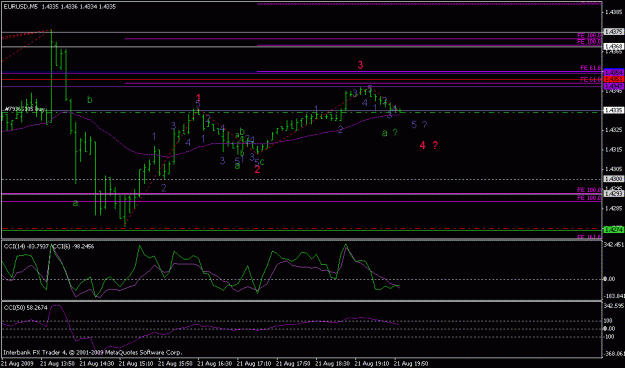Select the green 'b' label near the spike

90,100
